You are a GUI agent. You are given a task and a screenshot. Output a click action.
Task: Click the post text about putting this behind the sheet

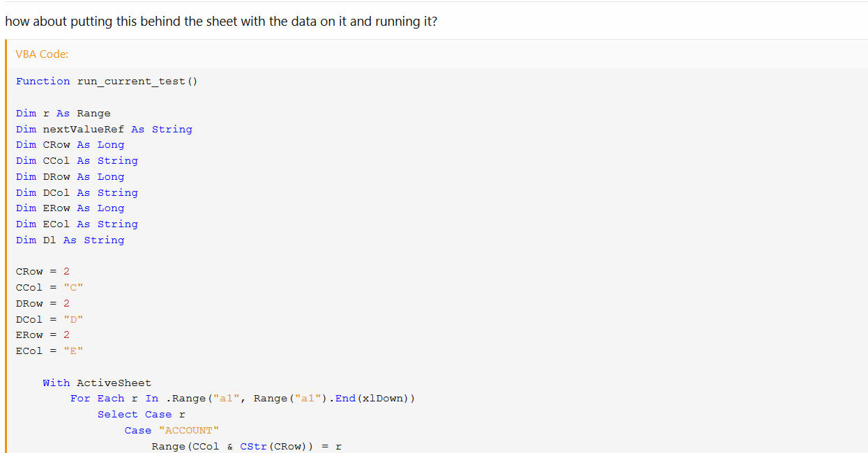[x=221, y=21]
